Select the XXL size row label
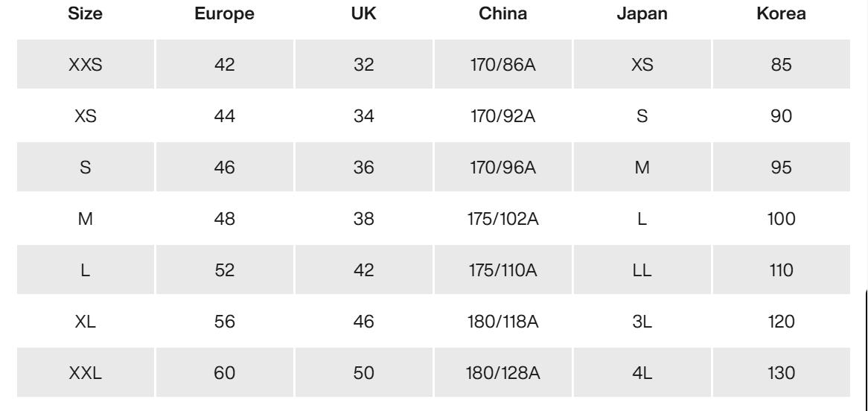Image resolution: width=868 pixels, height=411 pixels. [85, 373]
